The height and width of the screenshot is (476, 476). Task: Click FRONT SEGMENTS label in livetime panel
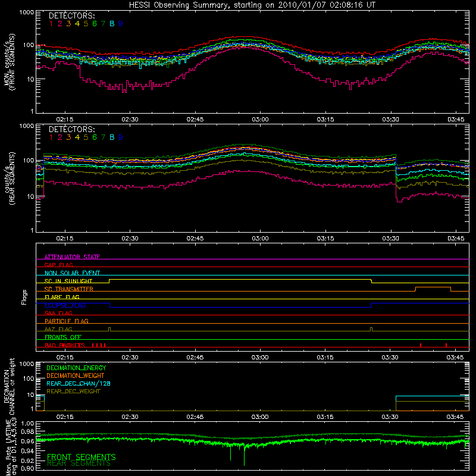[82, 457]
